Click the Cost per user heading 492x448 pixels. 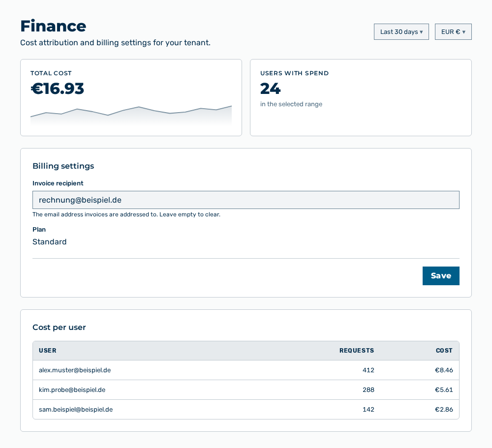coord(60,327)
